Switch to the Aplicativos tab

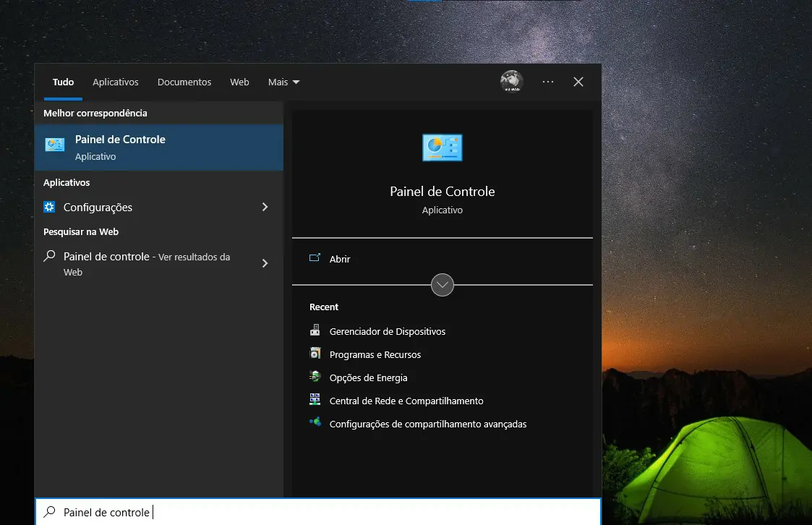(x=116, y=82)
